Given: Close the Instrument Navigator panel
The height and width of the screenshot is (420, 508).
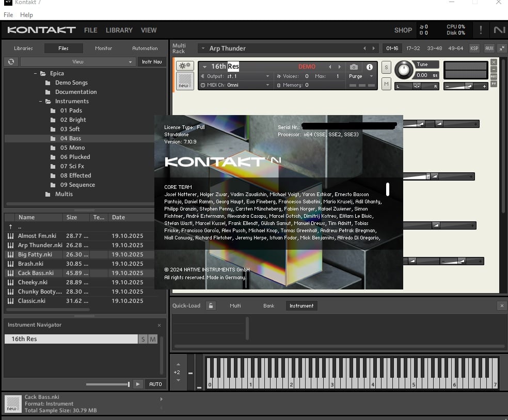Looking at the screenshot, I should pyautogui.click(x=159, y=325).
